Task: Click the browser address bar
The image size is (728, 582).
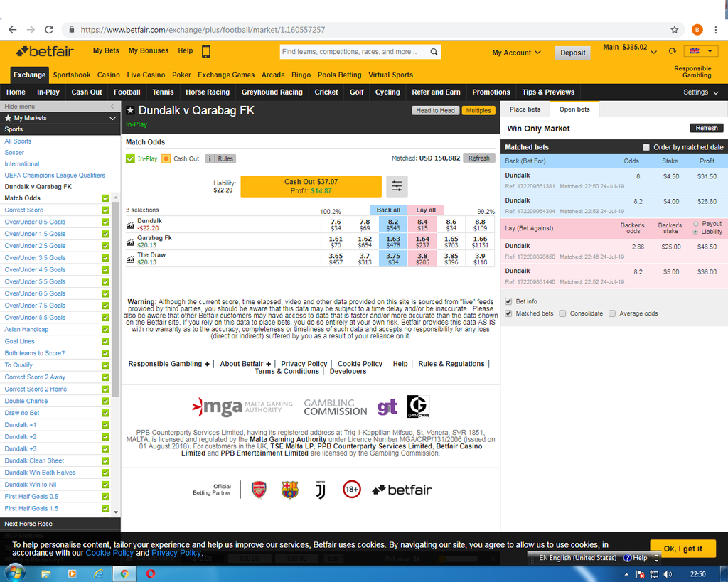Action: 371,30
